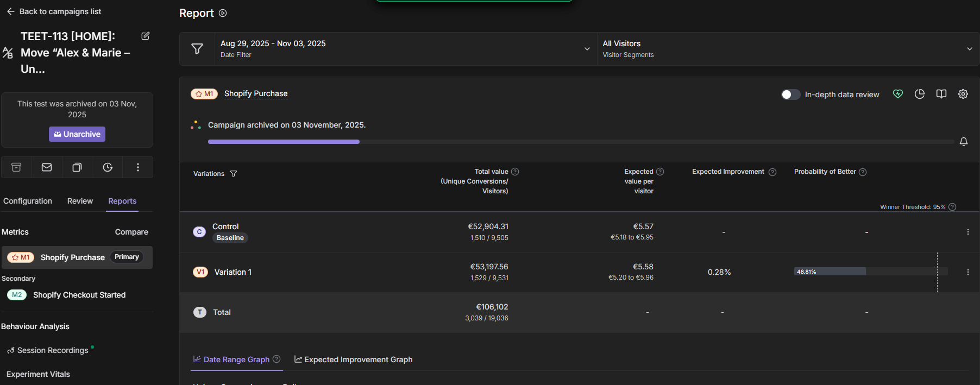
Task: Click the Date Range Graph help icon
Action: point(277,359)
